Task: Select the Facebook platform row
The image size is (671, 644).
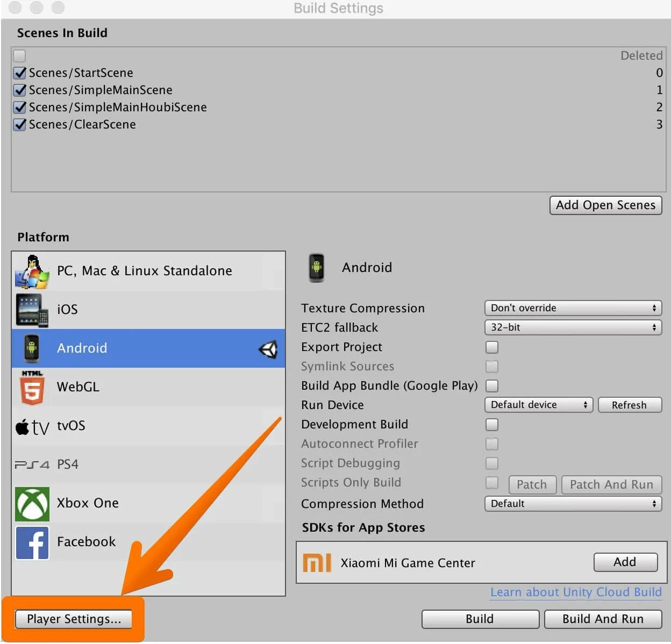Action: (148, 542)
